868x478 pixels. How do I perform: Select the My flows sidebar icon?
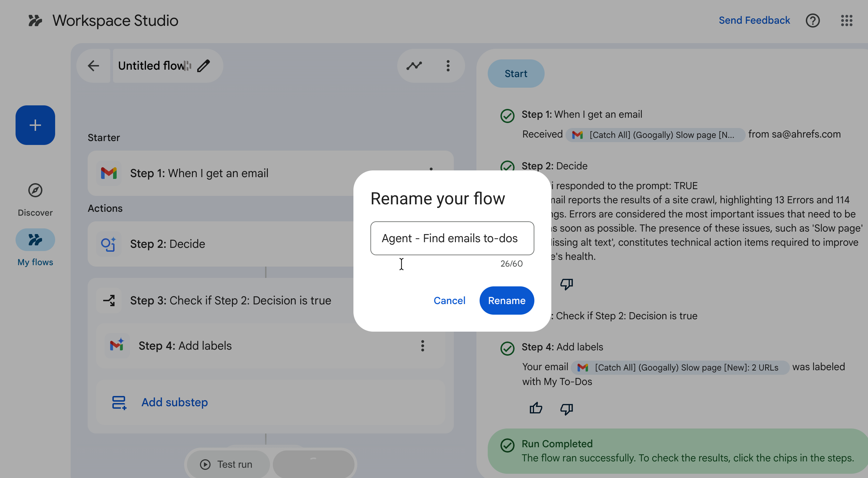(x=35, y=240)
